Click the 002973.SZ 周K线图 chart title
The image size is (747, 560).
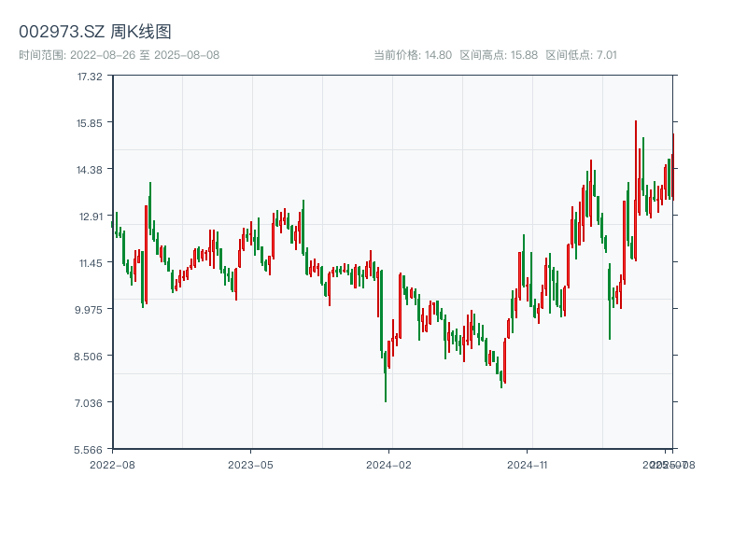pos(95,32)
